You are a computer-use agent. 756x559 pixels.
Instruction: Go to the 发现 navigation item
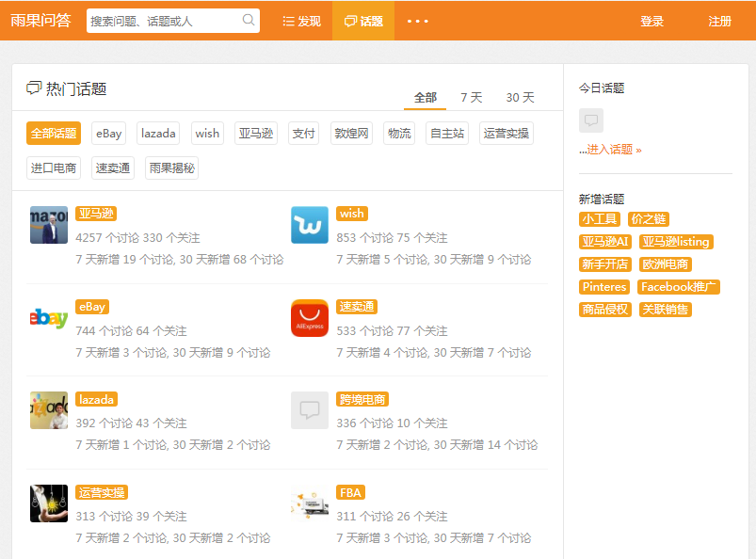click(302, 22)
